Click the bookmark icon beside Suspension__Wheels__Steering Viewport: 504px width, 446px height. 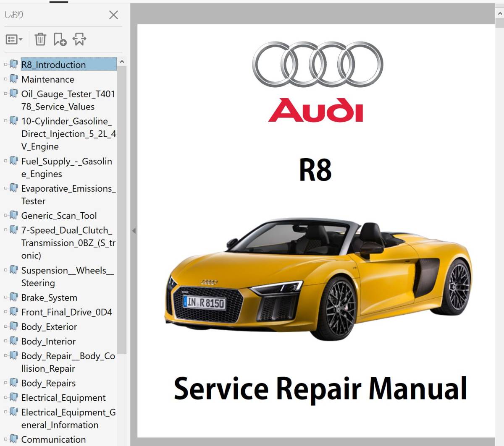14,270
